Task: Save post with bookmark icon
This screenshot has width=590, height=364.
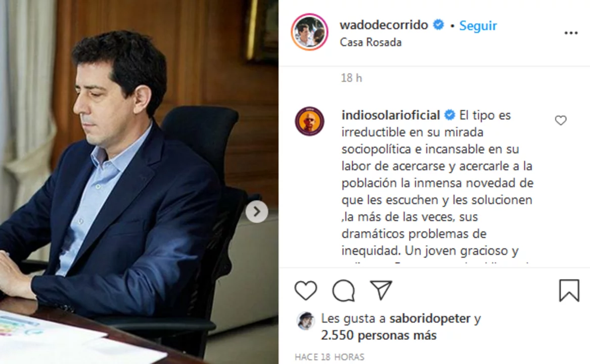Action: (x=569, y=290)
